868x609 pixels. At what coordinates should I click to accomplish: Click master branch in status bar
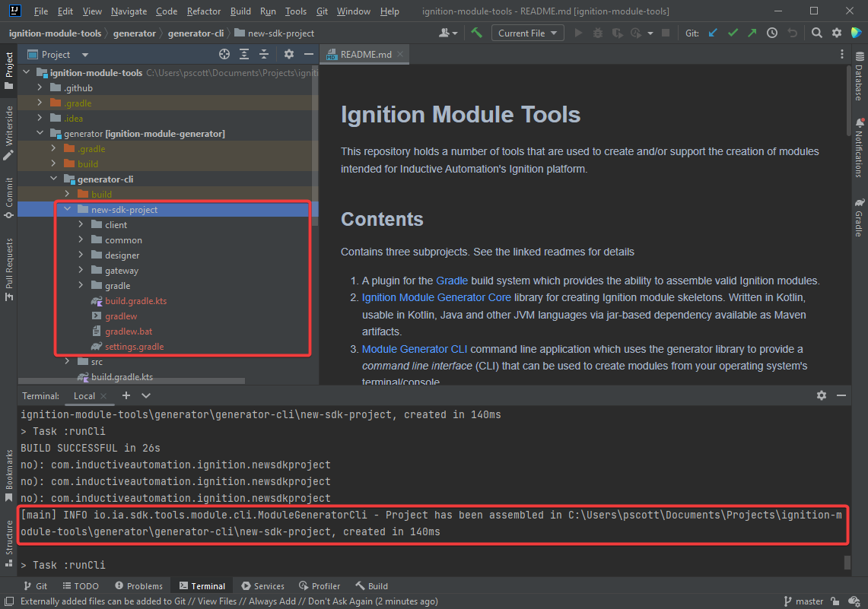tap(804, 601)
